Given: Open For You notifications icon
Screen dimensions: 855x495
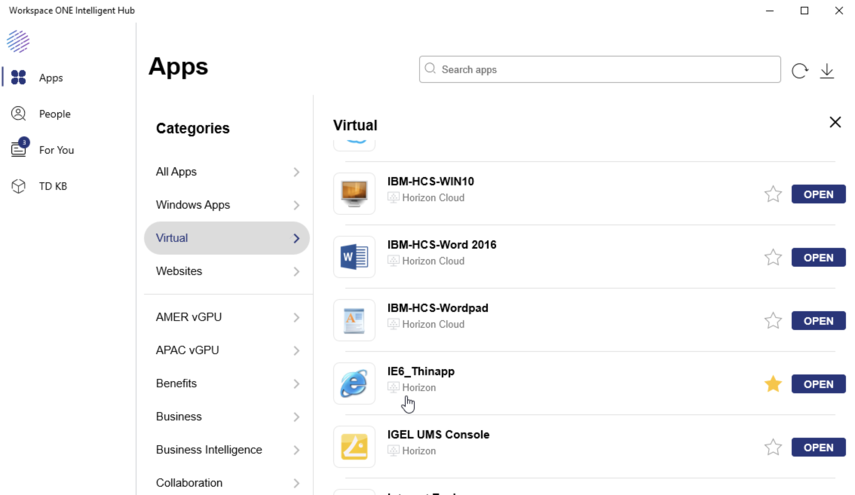Looking at the screenshot, I should coord(19,149).
